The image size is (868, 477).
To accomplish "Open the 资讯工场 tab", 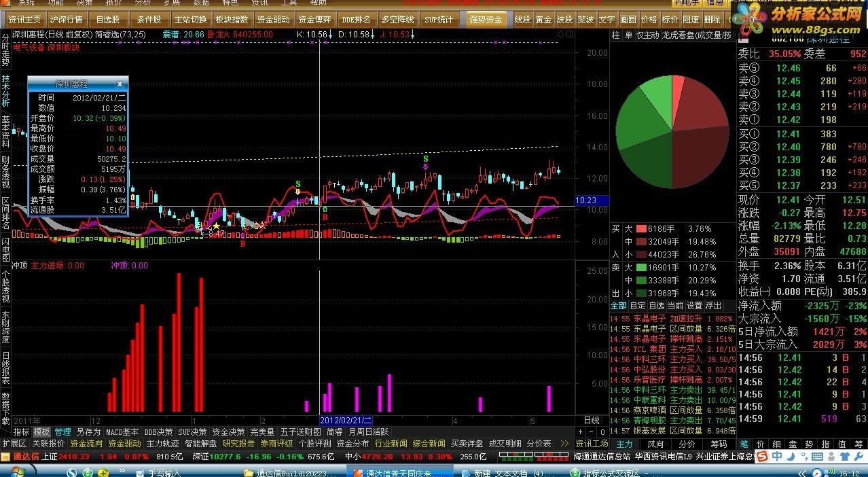I will point(592,443).
